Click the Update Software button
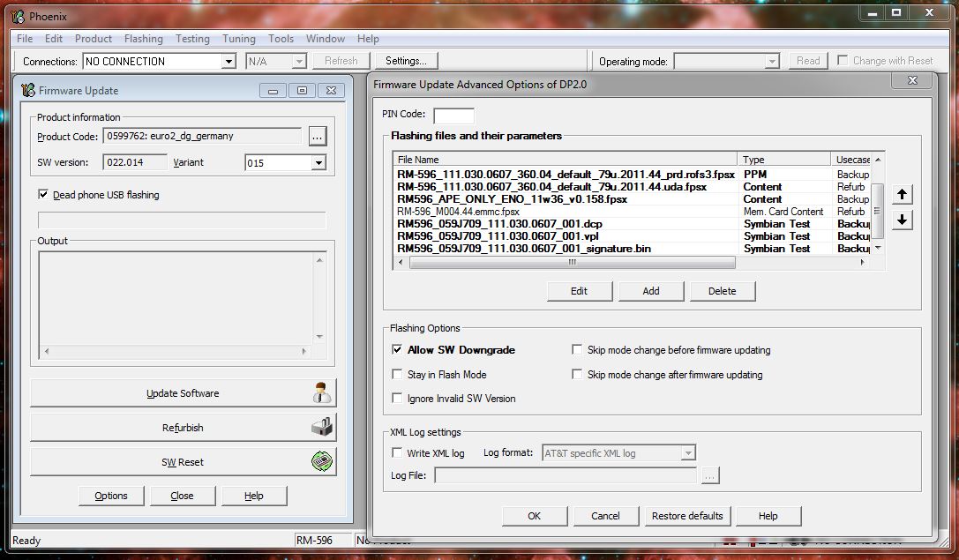 (183, 393)
